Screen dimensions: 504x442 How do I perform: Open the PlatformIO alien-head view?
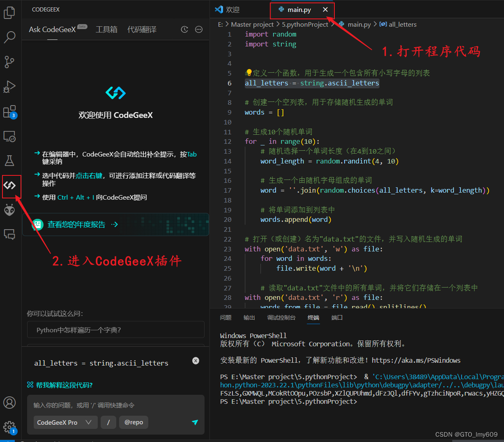click(x=9, y=210)
